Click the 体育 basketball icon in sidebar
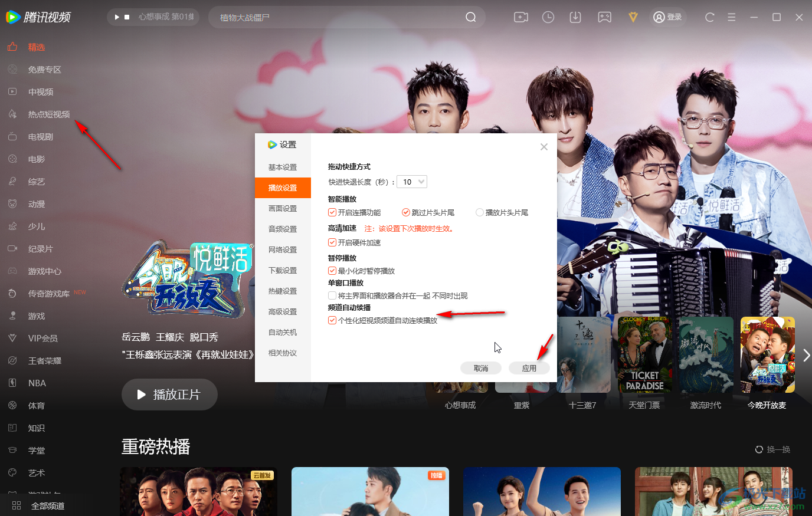The width and height of the screenshot is (812, 516). [x=12, y=406]
